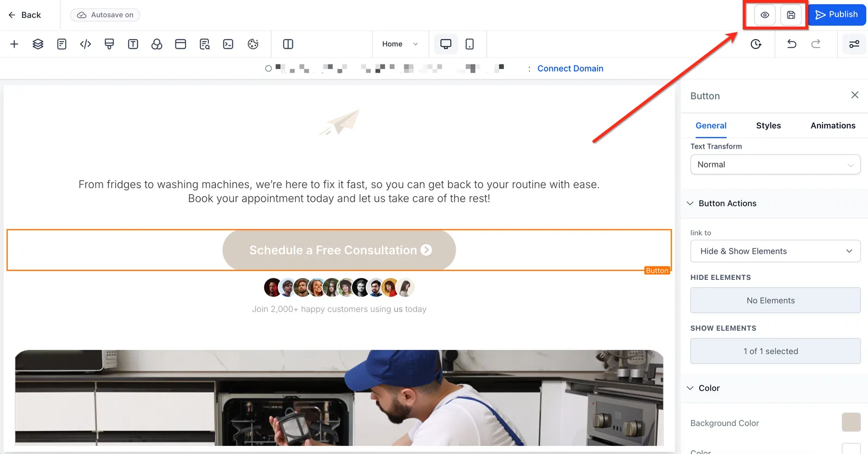Screen dimensions: 868x454
Task: Click the save icon
Action: point(791,15)
